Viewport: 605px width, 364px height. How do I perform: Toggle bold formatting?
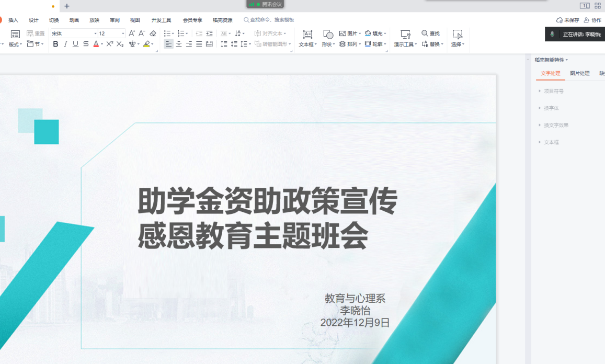56,44
